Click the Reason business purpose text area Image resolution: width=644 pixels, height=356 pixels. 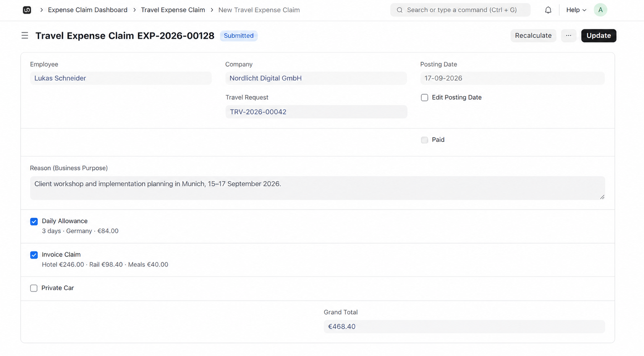coord(317,188)
